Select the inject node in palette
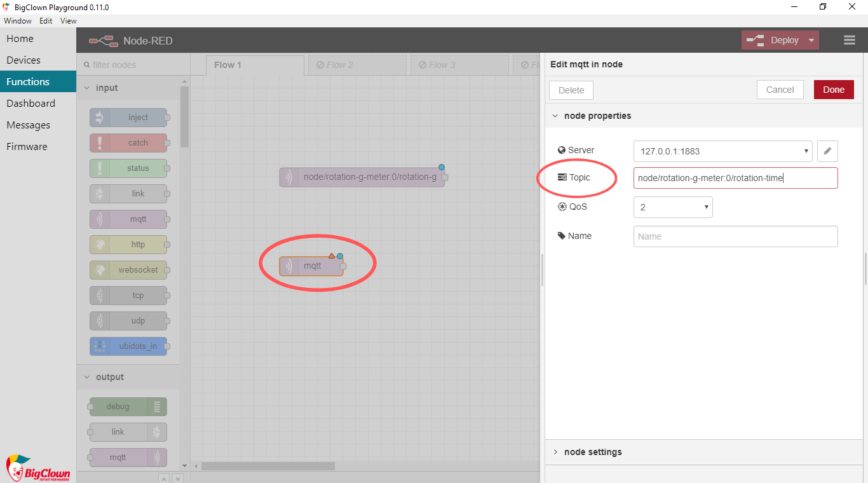The height and width of the screenshot is (483, 868). [128, 118]
